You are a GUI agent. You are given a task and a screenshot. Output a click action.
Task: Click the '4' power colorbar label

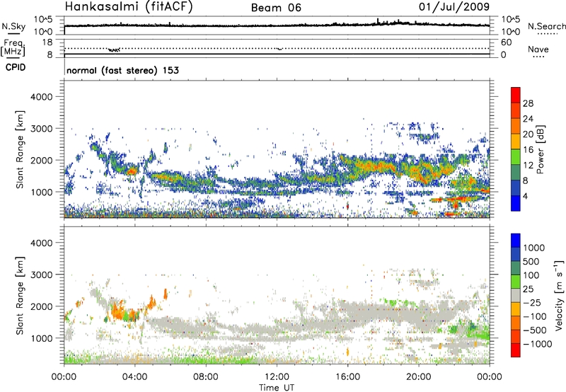point(526,196)
